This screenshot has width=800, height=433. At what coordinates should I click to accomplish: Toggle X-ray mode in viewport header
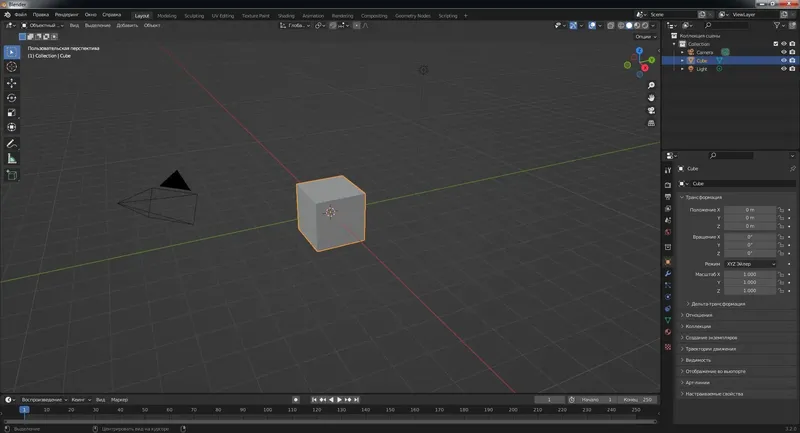click(x=611, y=25)
